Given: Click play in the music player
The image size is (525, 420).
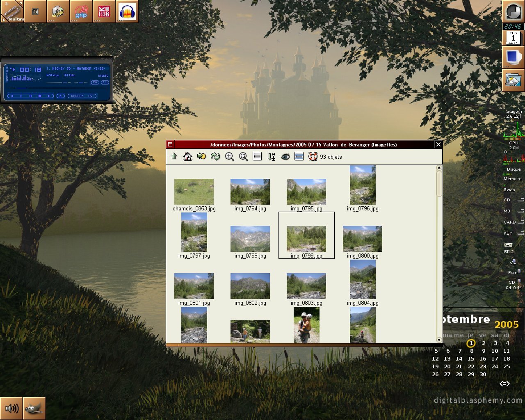Looking at the screenshot, I should (x=21, y=96).
